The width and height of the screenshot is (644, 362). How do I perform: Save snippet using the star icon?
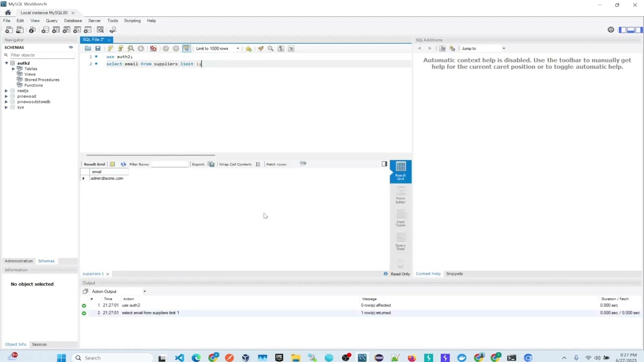click(x=249, y=48)
